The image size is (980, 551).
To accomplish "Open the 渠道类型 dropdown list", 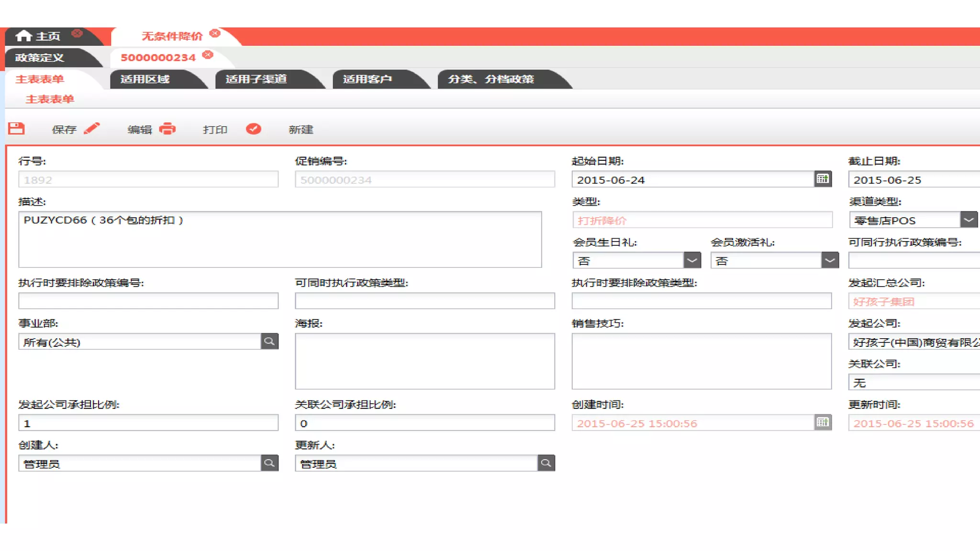I will click(x=968, y=220).
